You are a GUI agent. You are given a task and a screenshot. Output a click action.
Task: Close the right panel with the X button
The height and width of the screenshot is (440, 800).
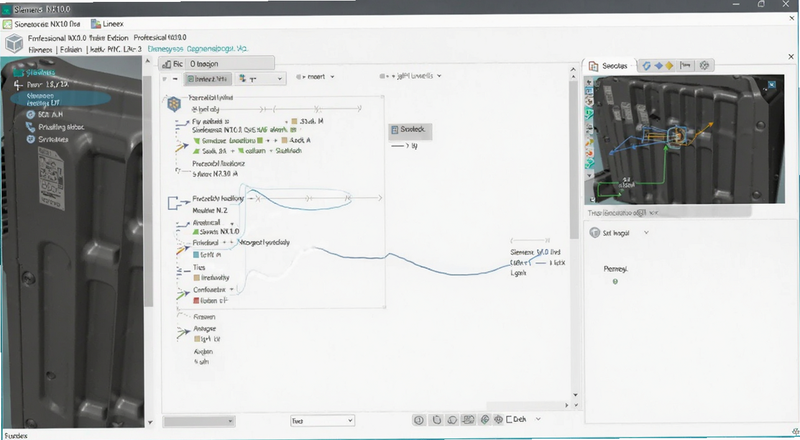(791, 57)
